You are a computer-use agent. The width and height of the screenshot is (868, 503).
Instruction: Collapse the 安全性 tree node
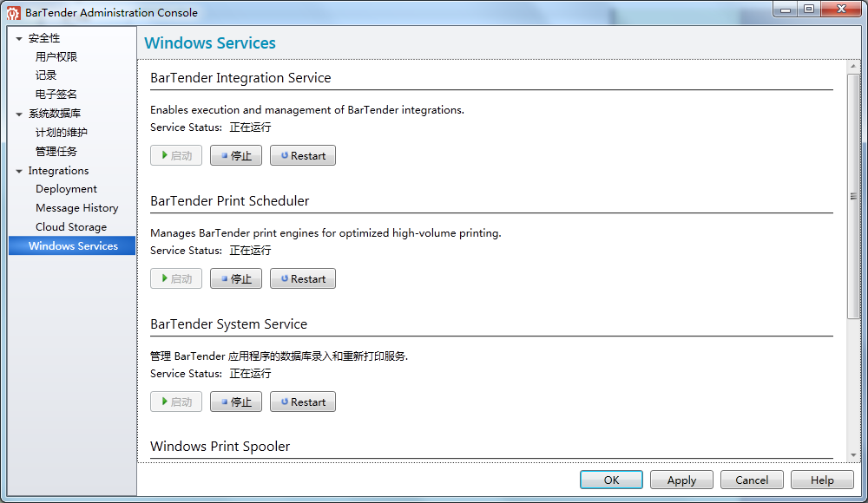(x=19, y=39)
